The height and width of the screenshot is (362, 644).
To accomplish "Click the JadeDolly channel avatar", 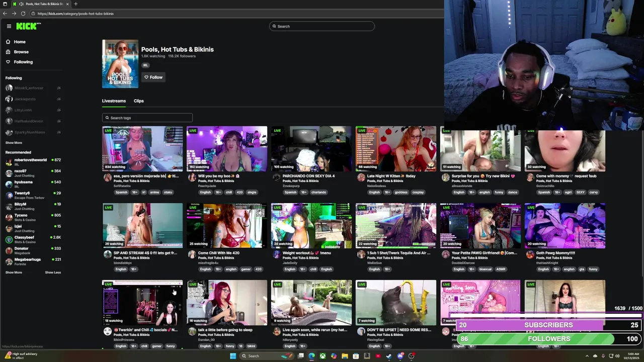I will point(276,254).
